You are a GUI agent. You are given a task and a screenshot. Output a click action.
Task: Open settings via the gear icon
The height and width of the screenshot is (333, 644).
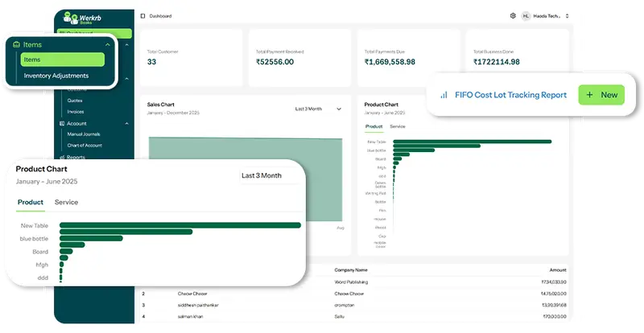click(x=513, y=15)
